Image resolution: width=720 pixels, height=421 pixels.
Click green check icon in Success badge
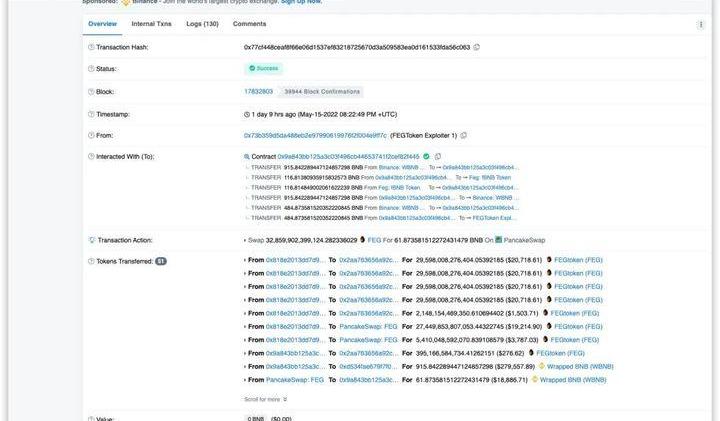tap(252, 68)
